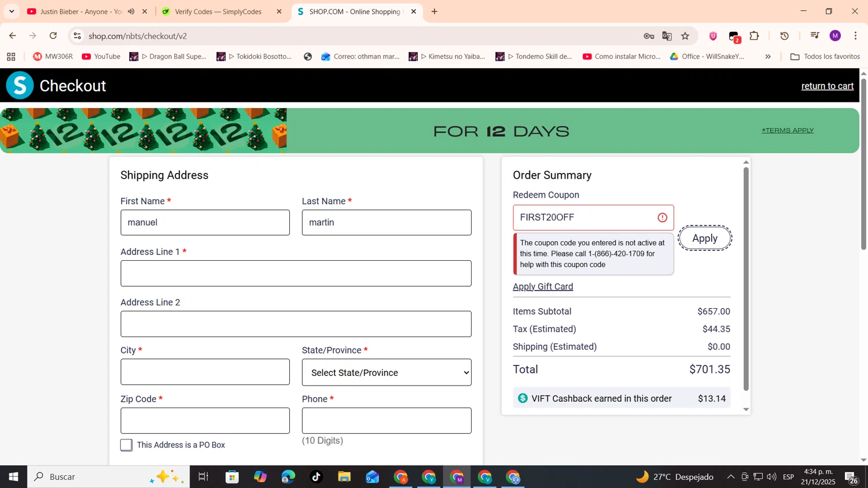Image resolution: width=868 pixels, height=488 pixels.
Task: Click the VIFT Cashback dollar icon
Action: 523,398
